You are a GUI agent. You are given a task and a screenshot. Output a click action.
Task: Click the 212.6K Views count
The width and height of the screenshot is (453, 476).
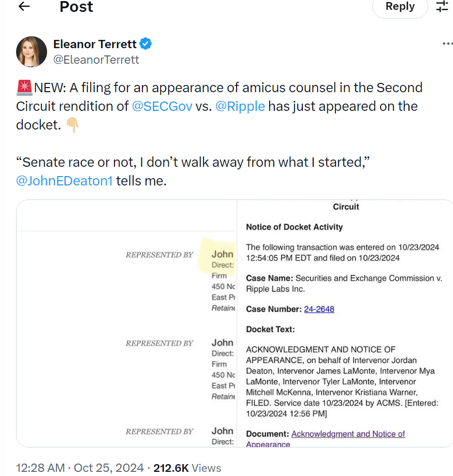pos(187,468)
